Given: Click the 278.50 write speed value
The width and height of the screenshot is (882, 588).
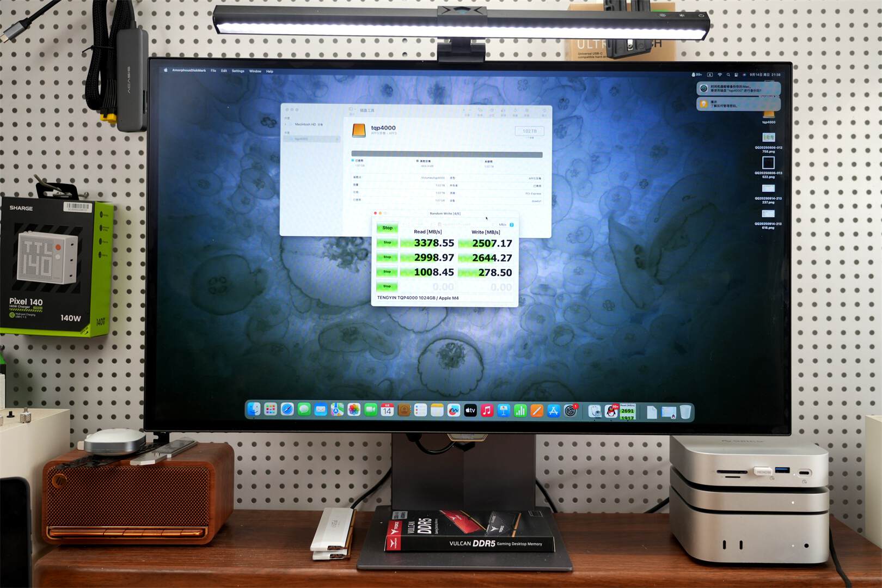Looking at the screenshot, I should (x=495, y=272).
